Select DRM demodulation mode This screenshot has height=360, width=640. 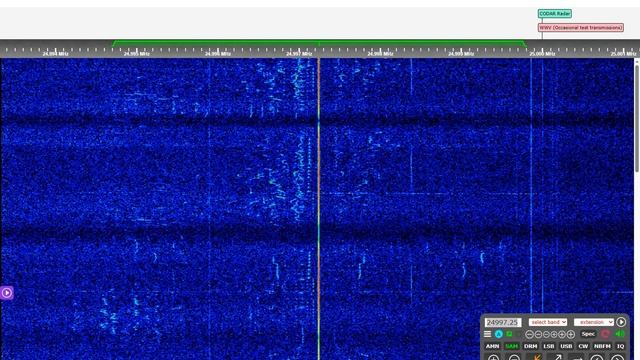(531, 346)
